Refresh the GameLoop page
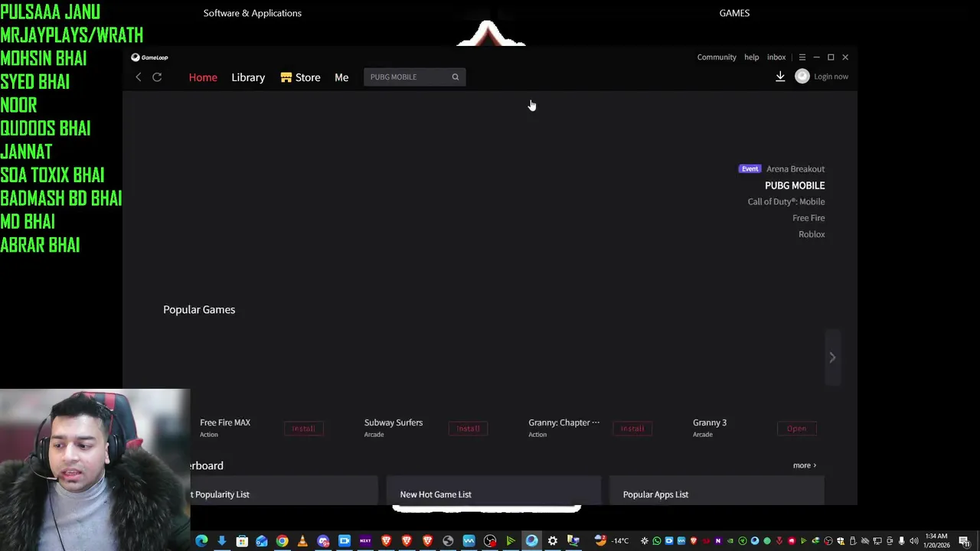 coord(157,77)
